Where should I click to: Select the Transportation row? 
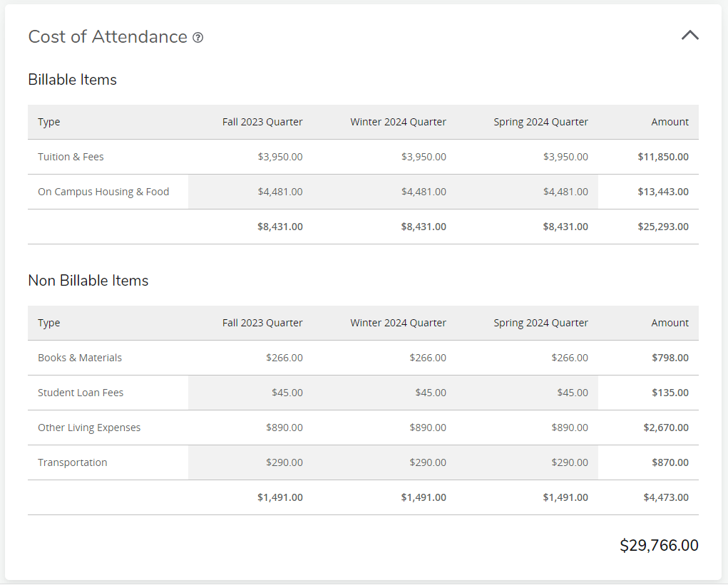(x=73, y=462)
